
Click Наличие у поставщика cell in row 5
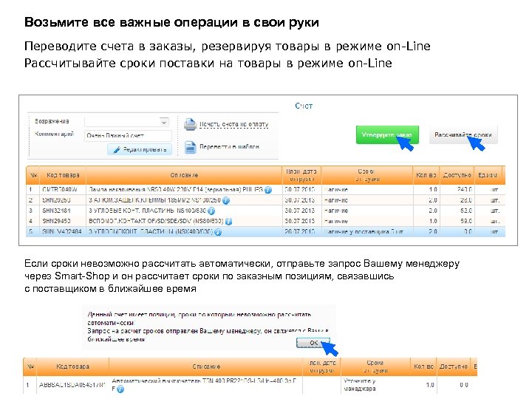tap(364, 232)
